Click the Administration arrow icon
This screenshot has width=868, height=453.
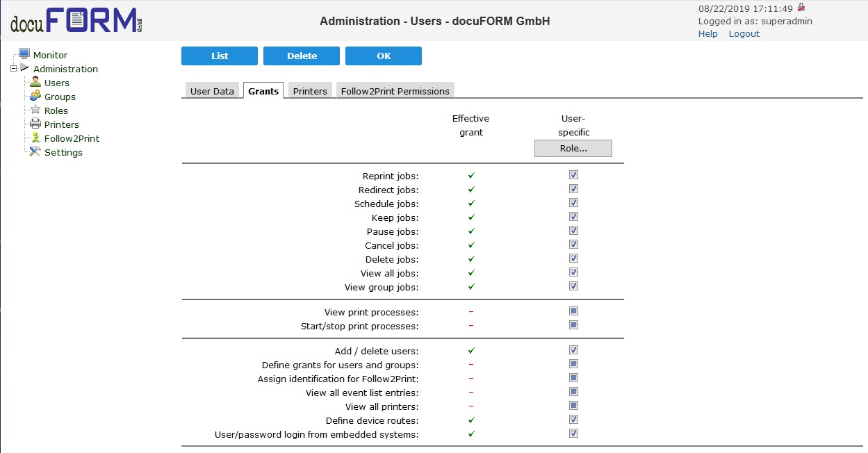24,68
